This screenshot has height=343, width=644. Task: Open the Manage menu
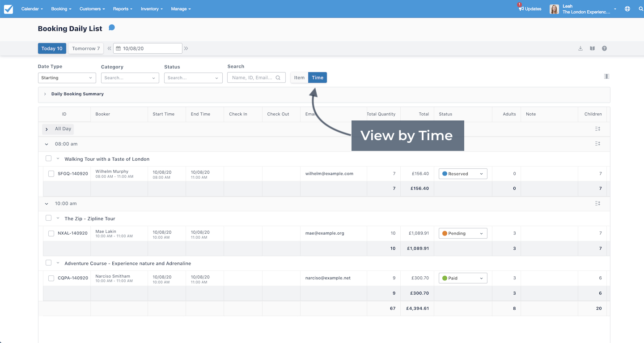point(181,9)
